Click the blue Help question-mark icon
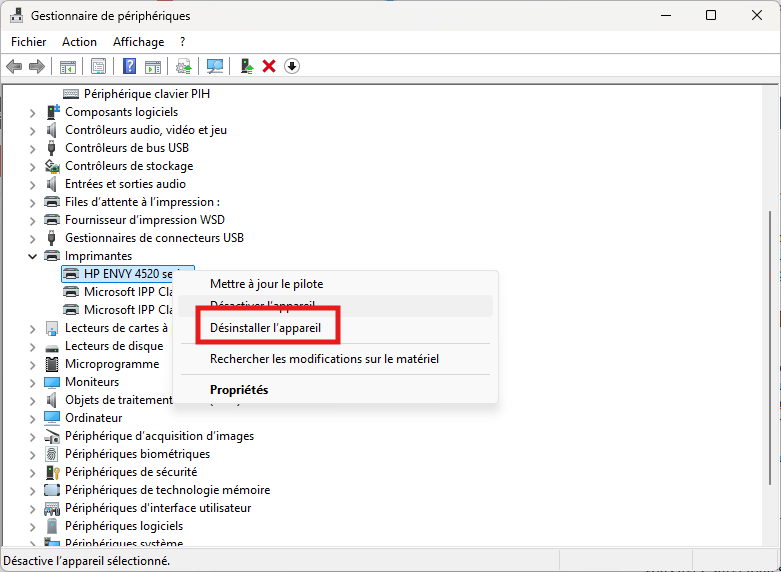 [x=129, y=66]
